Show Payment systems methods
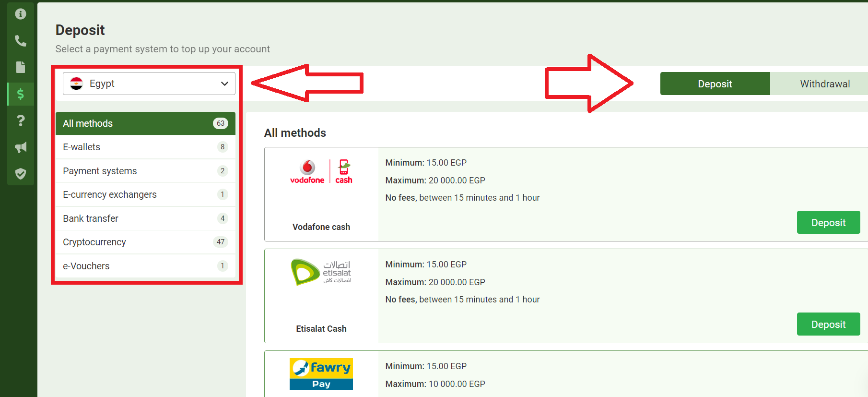Screen dimensions: 868x397 point(145,171)
